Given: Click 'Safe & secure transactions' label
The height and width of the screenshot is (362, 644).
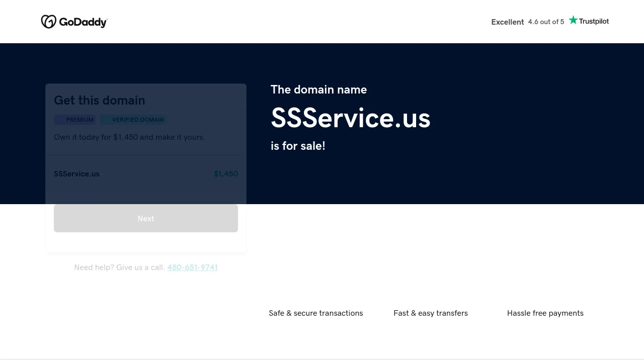Looking at the screenshot, I should (x=315, y=313).
